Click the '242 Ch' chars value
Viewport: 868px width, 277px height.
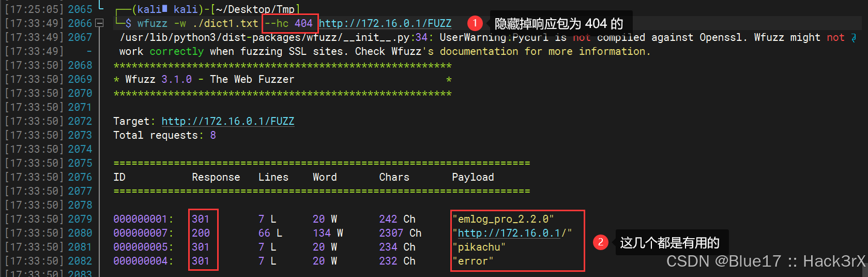pos(398,219)
